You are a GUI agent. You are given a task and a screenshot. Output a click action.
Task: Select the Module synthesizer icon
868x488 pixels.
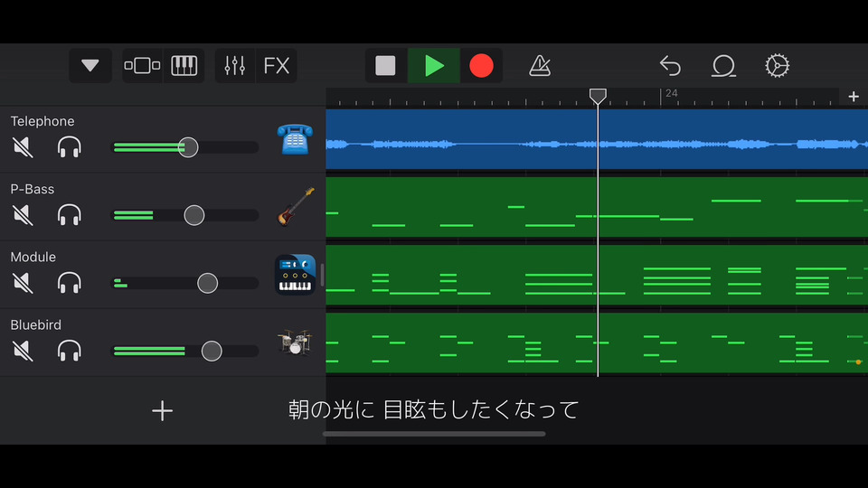(x=295, y=275)
